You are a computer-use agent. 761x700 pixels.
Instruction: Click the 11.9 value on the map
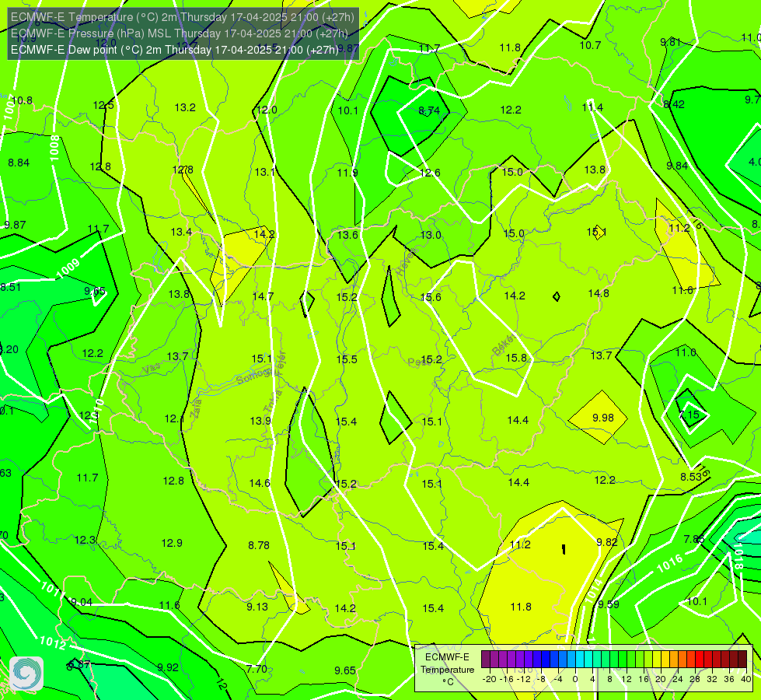pyautogui.click(x=347, y=173)
